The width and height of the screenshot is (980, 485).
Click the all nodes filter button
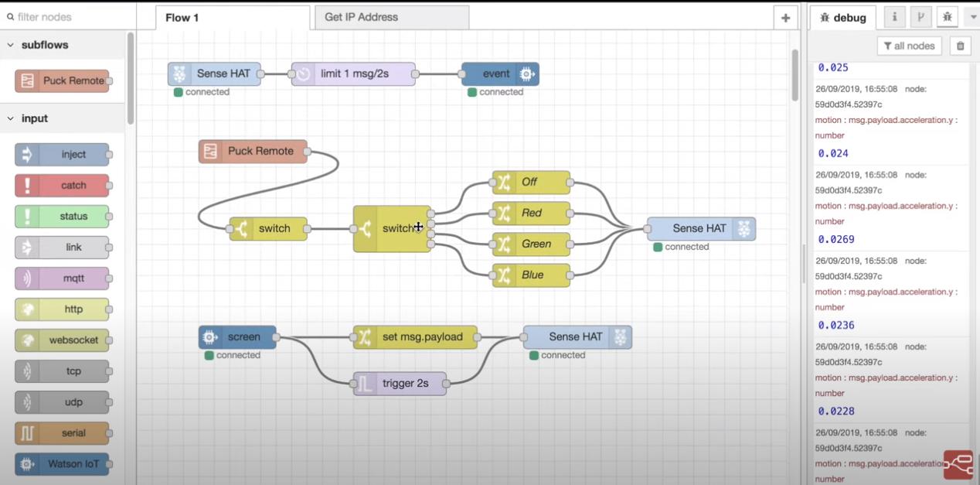[x=909, y=46]
